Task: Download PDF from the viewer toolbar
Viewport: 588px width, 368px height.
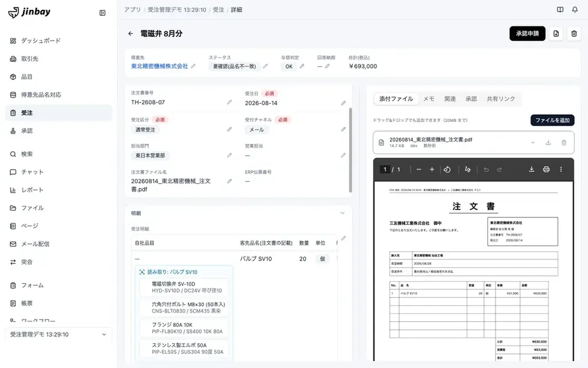Action: (x=531, y=170)
